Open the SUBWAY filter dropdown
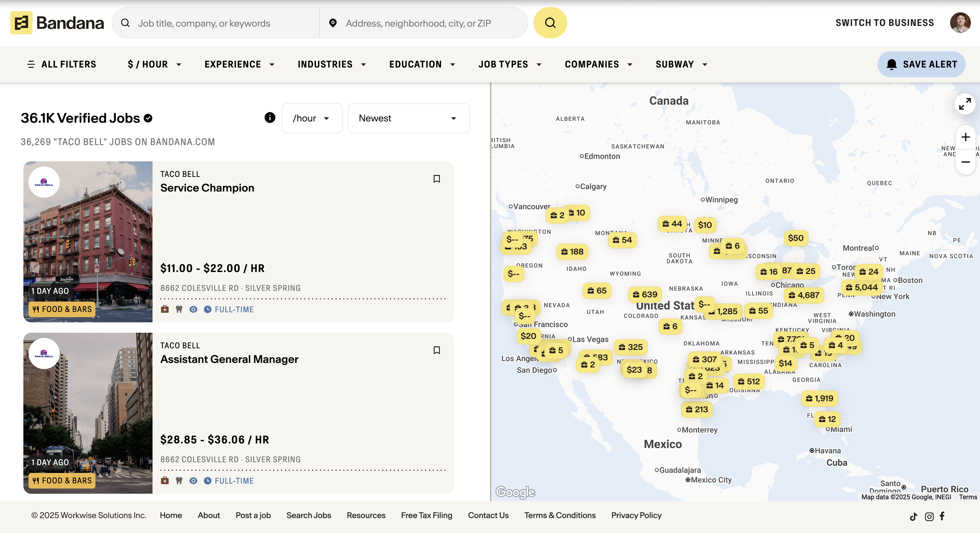 point(681,64)
